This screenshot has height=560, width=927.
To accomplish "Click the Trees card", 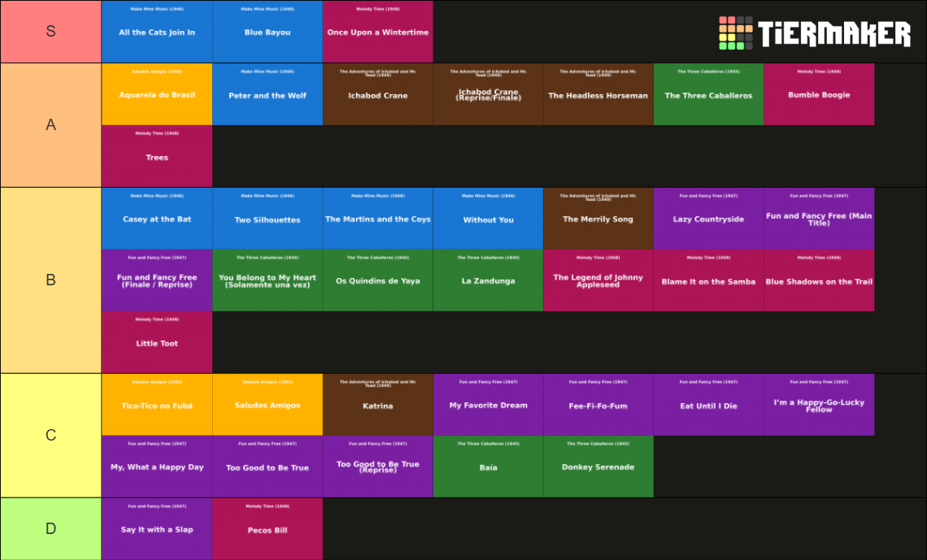I will [x=157, y=157].
